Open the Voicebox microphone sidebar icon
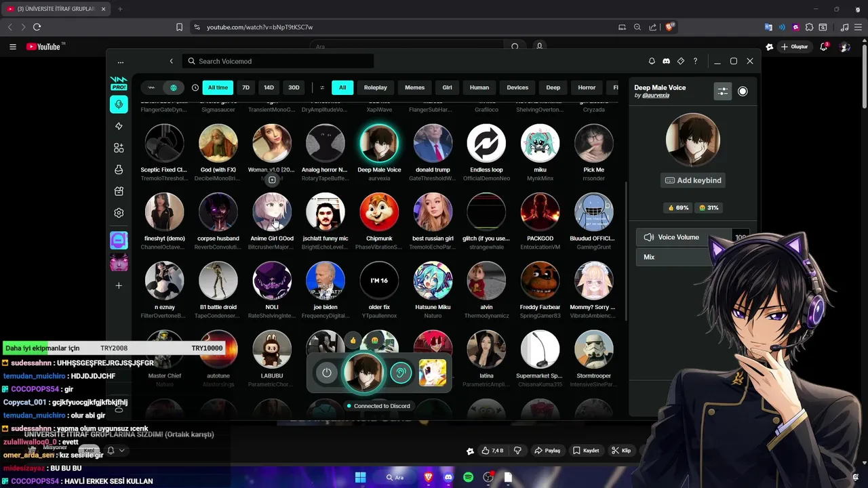The image size is (868, 488). [x=119, y=104]
